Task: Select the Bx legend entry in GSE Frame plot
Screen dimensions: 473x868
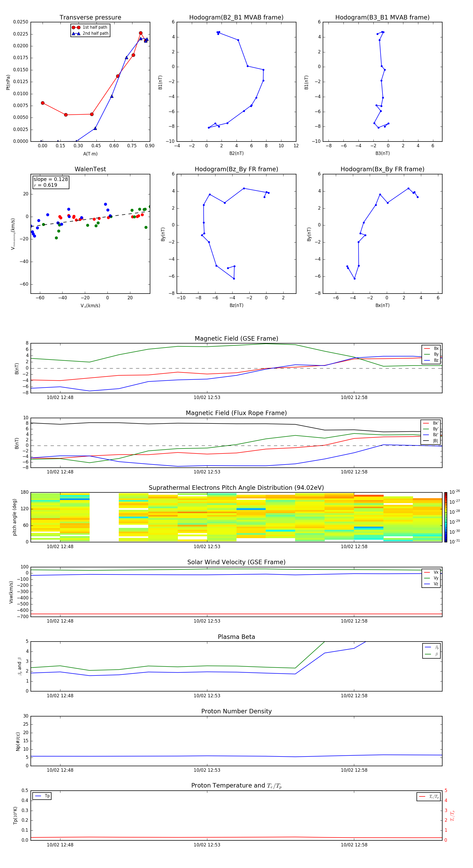Action: tap(431, 349)
